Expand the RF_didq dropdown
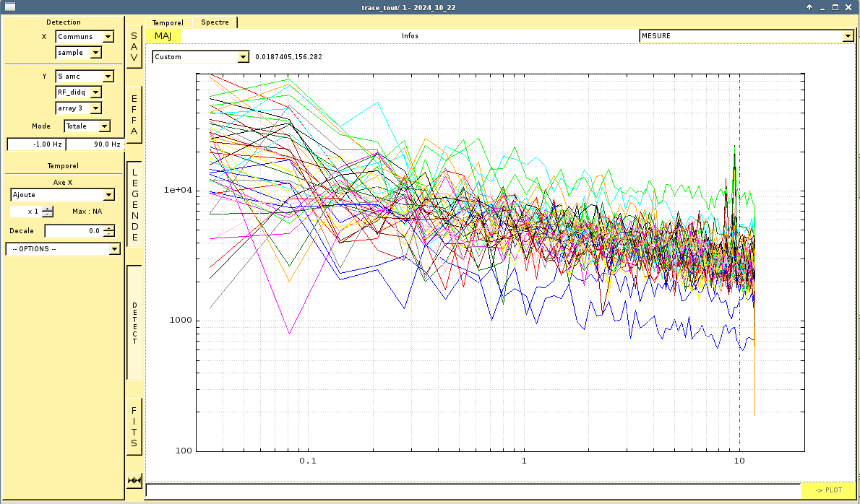This screenshot has width=860, height=504. (78, 92)
